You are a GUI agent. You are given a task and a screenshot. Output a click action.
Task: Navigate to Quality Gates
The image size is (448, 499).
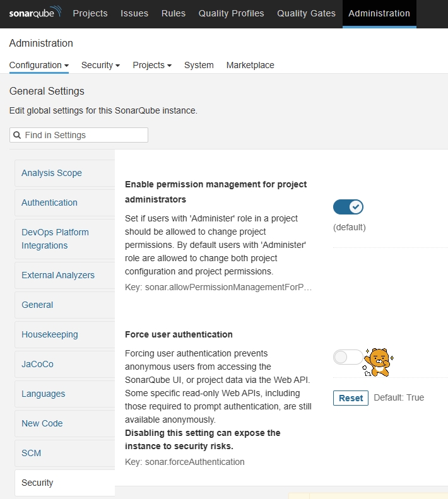(x=306, y=13)
